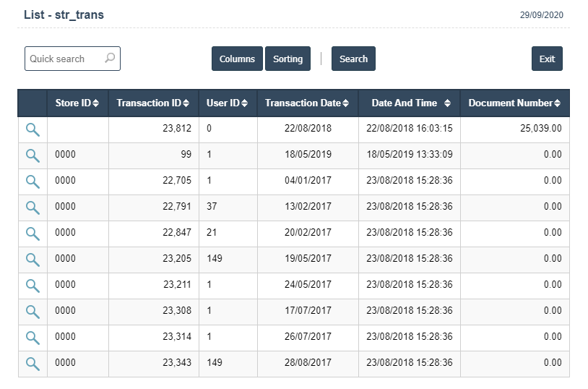The width and height of the screenshot is (588, 389).
Task: Open the record for transaction 22,791
Action: tap(33, 208)
